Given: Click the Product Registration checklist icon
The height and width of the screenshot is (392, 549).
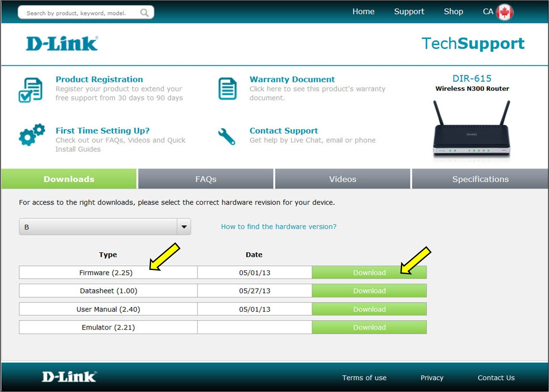Looking at the screenshot, I should click(x=30, y=90).
